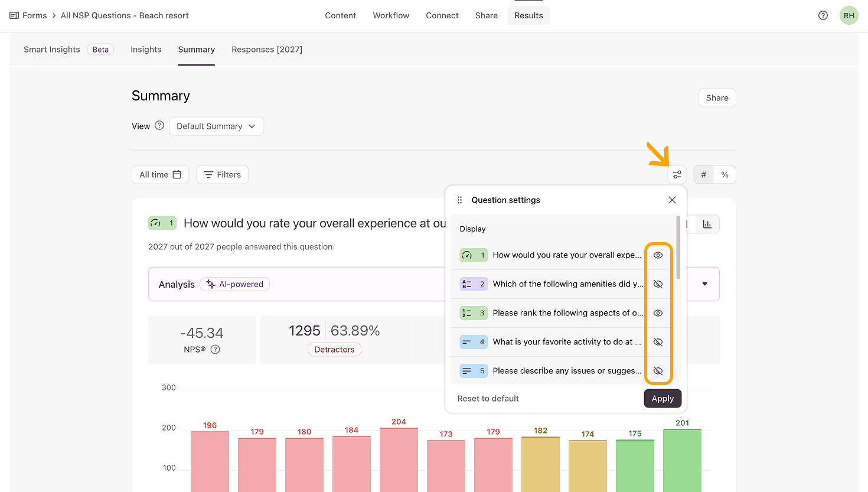Open the RH user avatar menu

(x=849, y=15)
